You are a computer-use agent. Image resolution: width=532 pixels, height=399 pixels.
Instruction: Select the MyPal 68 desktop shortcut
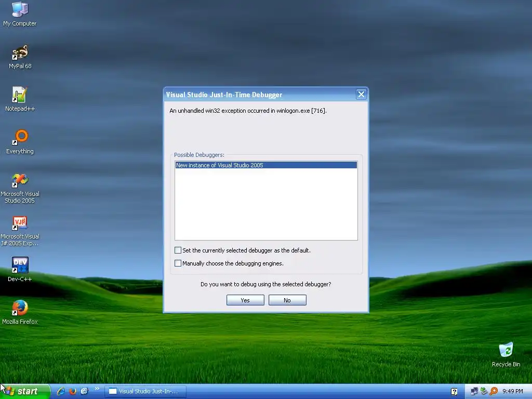point(20,57)
